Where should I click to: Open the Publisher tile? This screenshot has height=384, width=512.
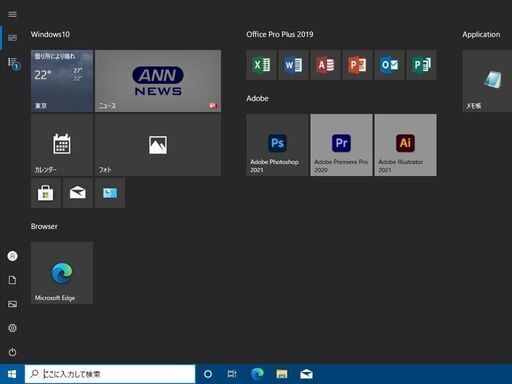point(421,65)
